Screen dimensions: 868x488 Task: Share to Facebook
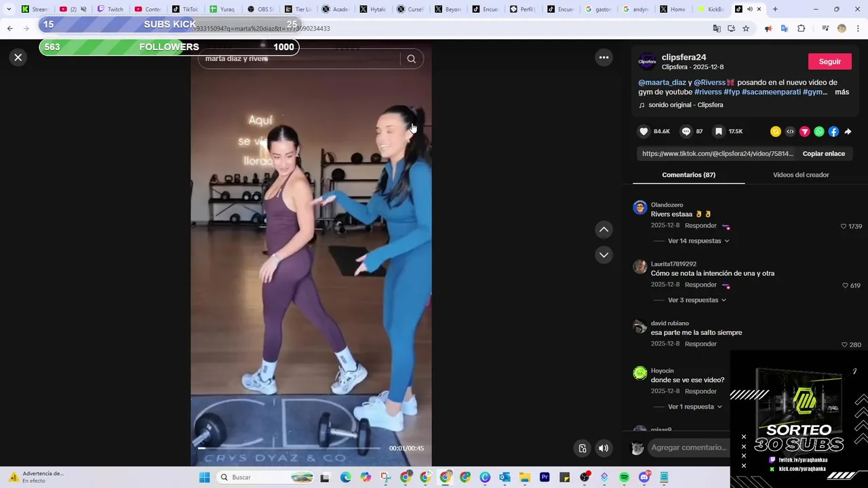click(x=833, y=131)
